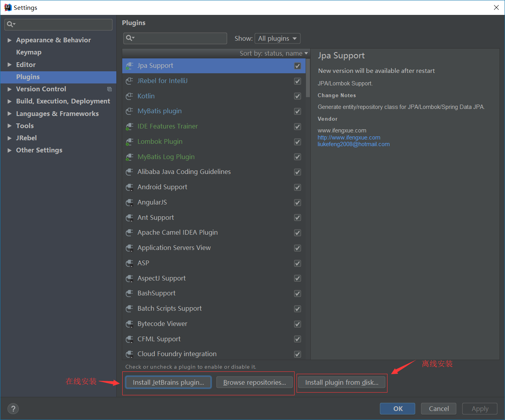Viewport: 505px width, 420px height.
Task: Open the Show All plugins dropdown
Action: pyautogui.click(x=278, y=38)
